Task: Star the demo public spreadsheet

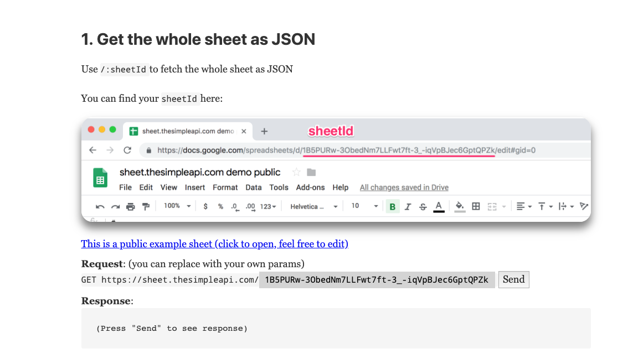Action: (x=297, y=172)
